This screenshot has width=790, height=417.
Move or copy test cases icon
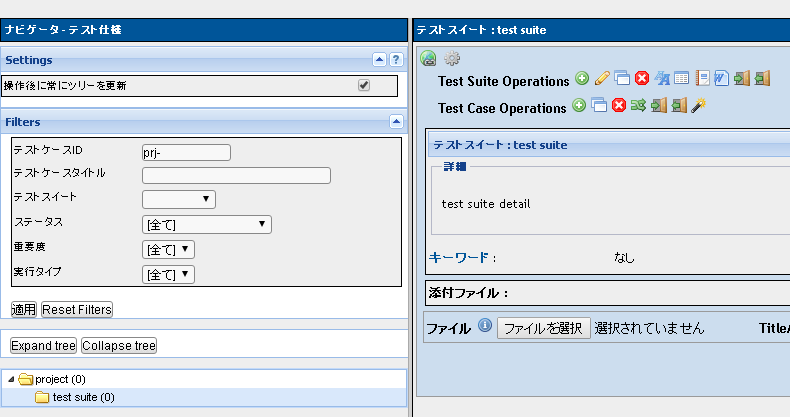click(x=599, y=105)
